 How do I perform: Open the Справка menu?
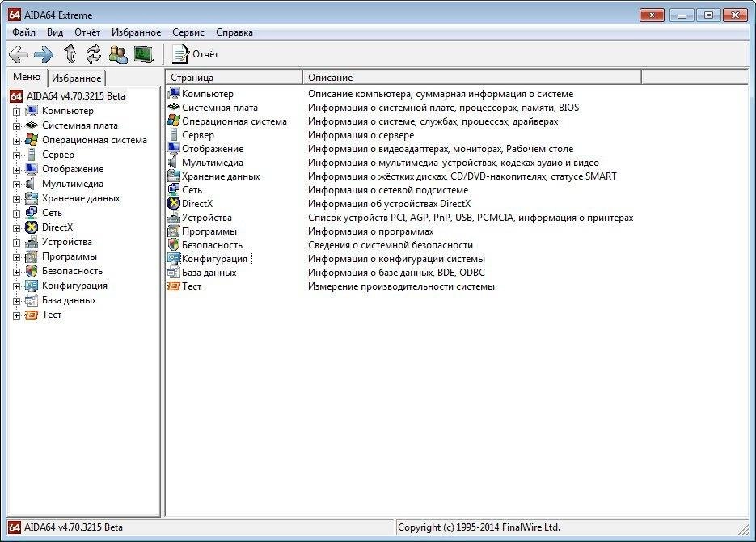point(234,32)
